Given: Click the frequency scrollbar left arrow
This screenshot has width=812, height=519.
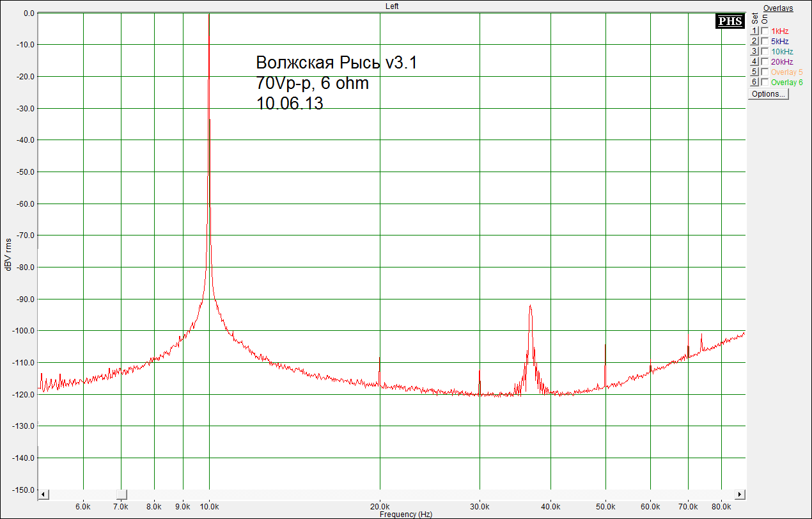Looking at the screenshot, I should pyautogui.click(x=43, y=495).
